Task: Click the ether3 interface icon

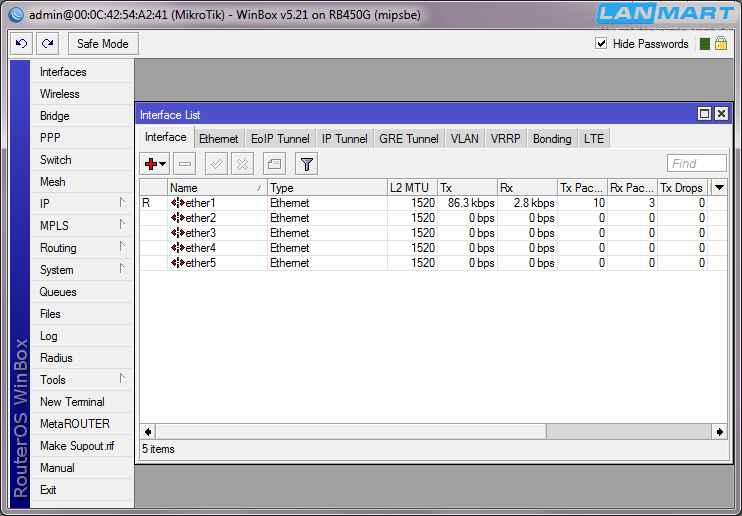Action: point(177,233)
